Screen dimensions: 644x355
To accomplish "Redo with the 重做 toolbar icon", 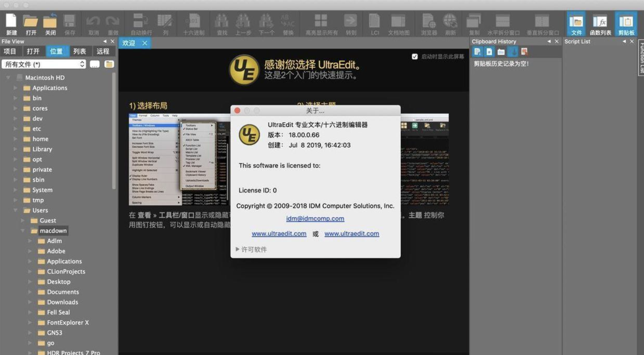I will 113,21.
